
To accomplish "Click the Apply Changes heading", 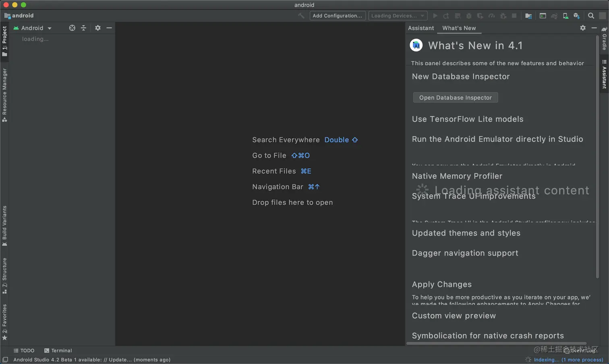I will pyautogui.click(x=442, y=284).
